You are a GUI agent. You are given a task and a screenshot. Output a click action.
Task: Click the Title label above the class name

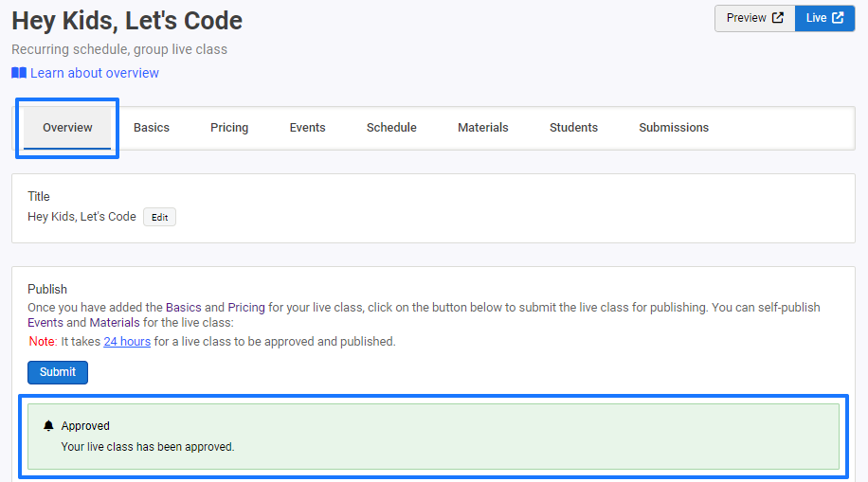[x=39, y=196]
